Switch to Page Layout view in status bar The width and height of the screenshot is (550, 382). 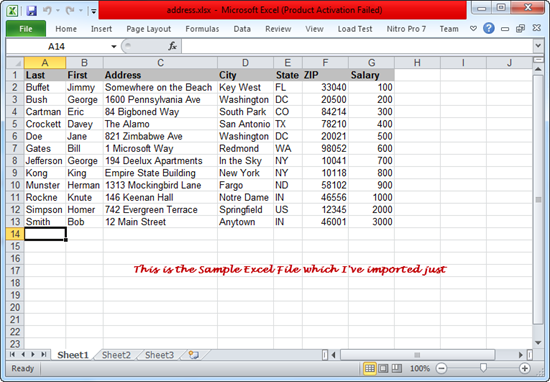coord(383,368)
